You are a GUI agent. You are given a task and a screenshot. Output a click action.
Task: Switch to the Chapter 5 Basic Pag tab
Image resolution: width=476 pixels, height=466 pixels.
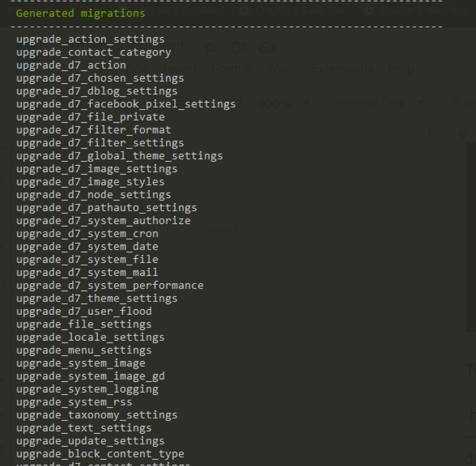(419, 11)
